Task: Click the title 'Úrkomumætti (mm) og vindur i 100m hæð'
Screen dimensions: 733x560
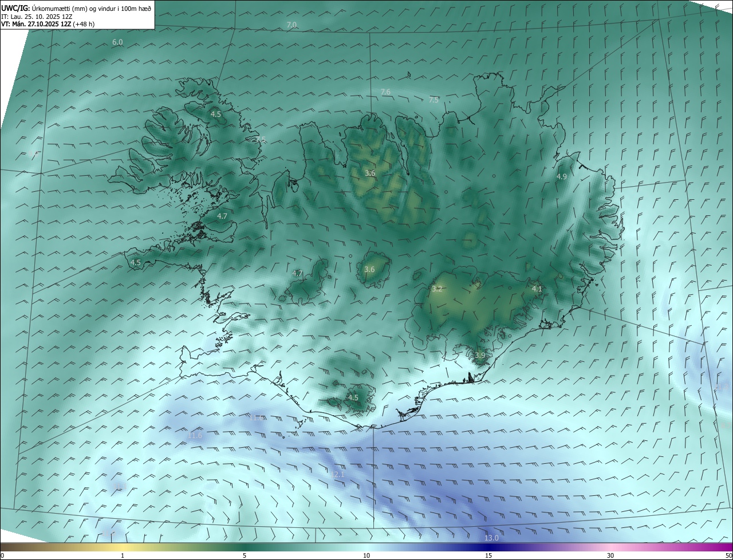Action: [92, 9]
